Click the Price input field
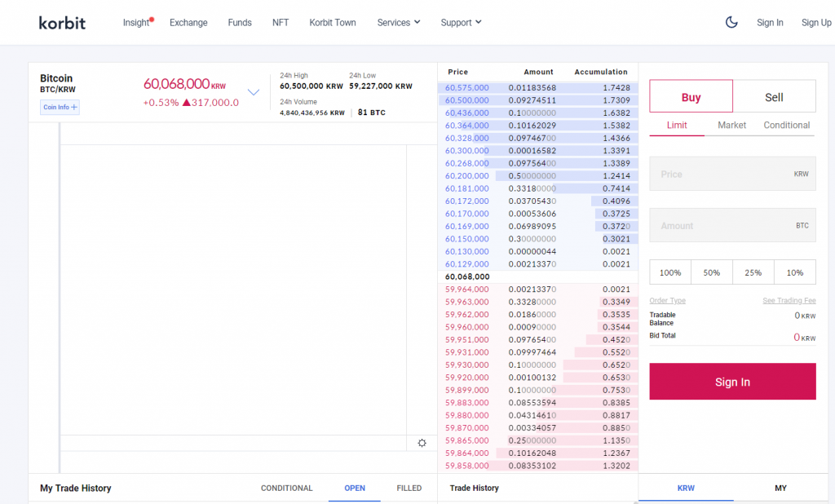The height and width of the screenshot is (504, 835). coord(732,174)
